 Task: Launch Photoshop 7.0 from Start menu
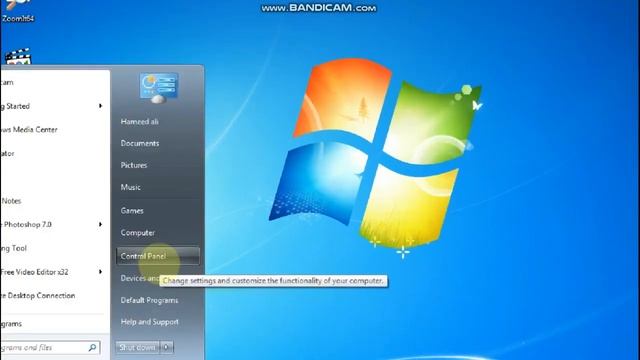pos(26,224)
